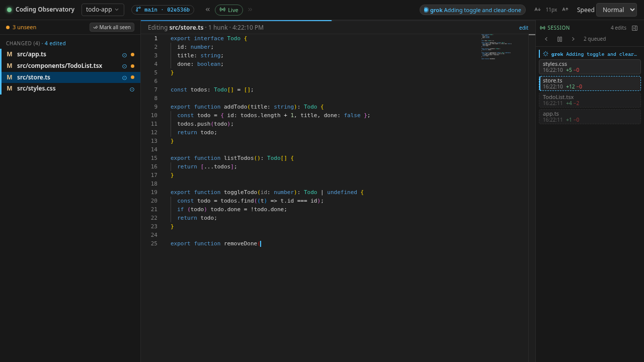Skip ahead with the double-right forward arrows

(250, 10)
